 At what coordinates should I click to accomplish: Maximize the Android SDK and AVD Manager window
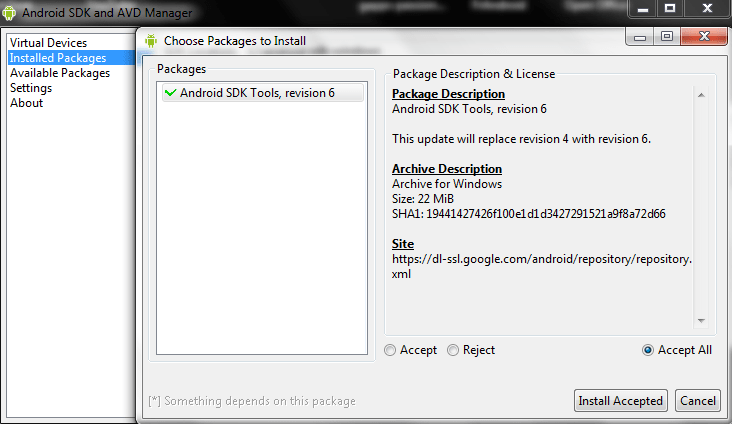click(x=671, y=8)
